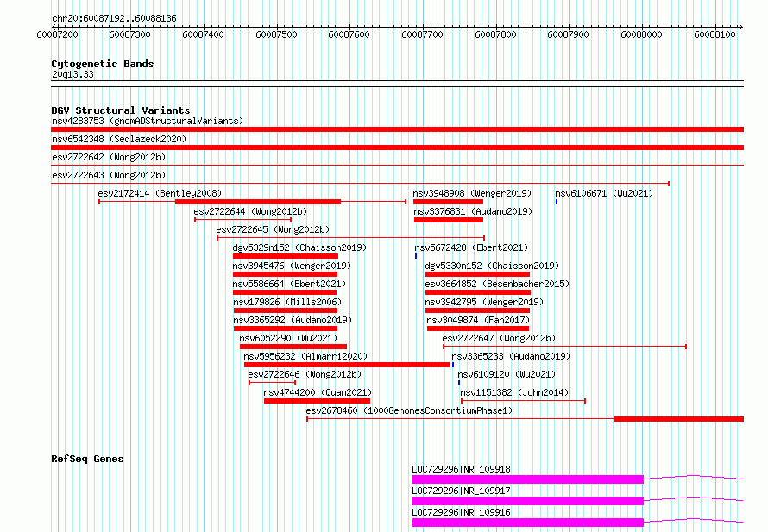This screenshot has height=532, width=768.
Task: Open the esv2722642 (Wong2012b) variant label
Action: 109,157
